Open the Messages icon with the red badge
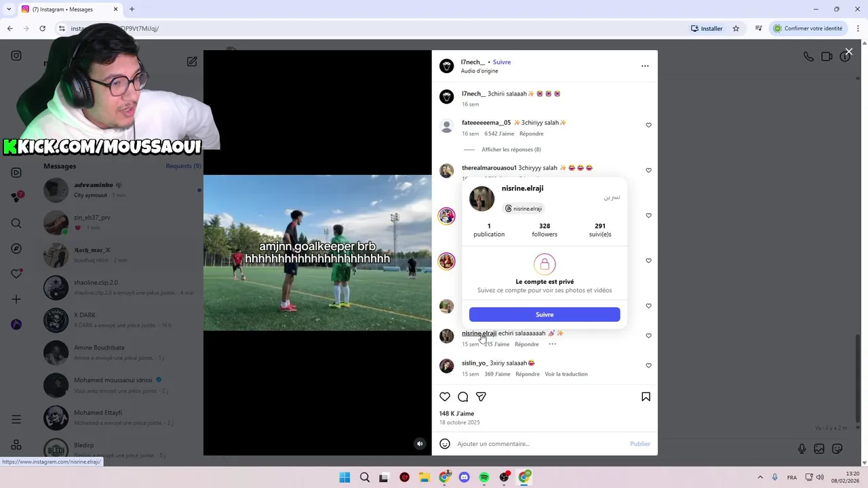 (16, 198)
